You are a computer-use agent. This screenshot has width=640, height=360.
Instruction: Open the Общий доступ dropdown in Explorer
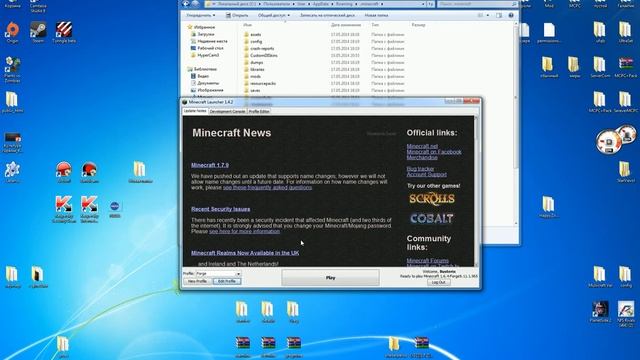tap(273, 15)
